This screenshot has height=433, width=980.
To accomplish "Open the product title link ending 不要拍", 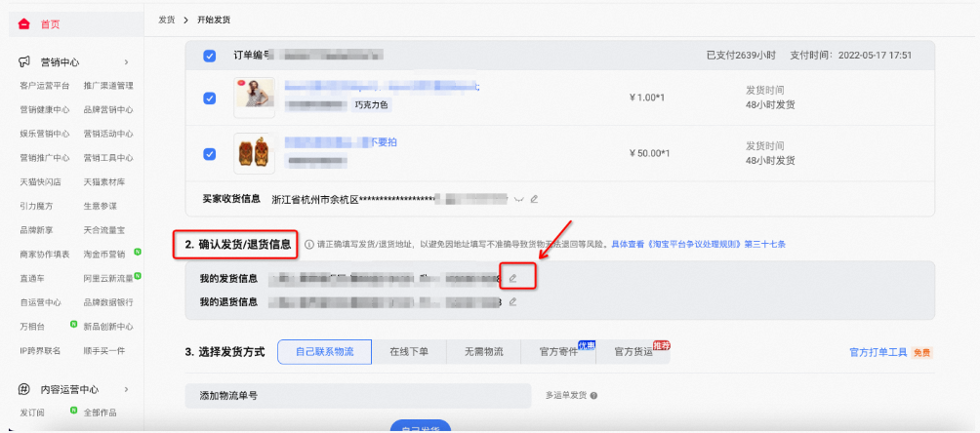I will 341,142.
